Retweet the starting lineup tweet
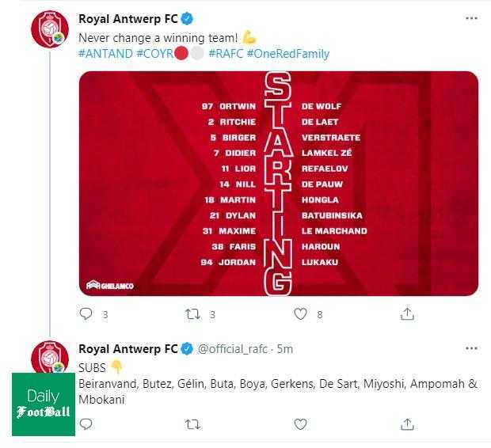 [192, 314]
